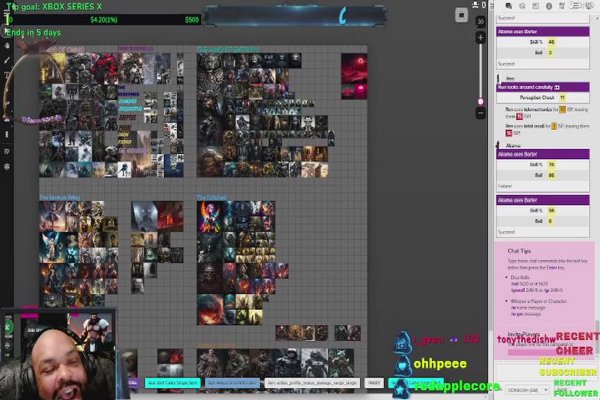Open the speaking-as dropdown below chat
600x400 pixels.
pos(528,390)
